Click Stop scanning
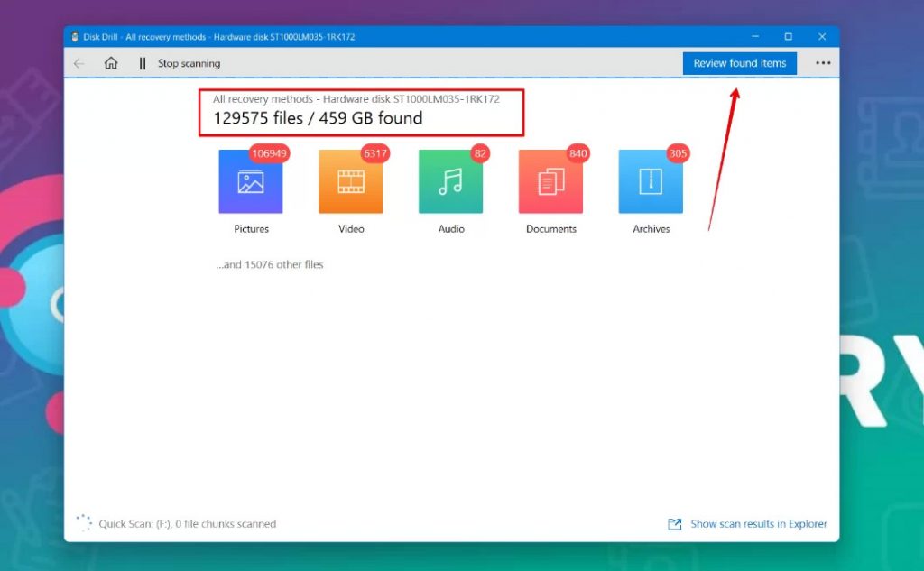924x571 pixels. [x=189, y=63]
